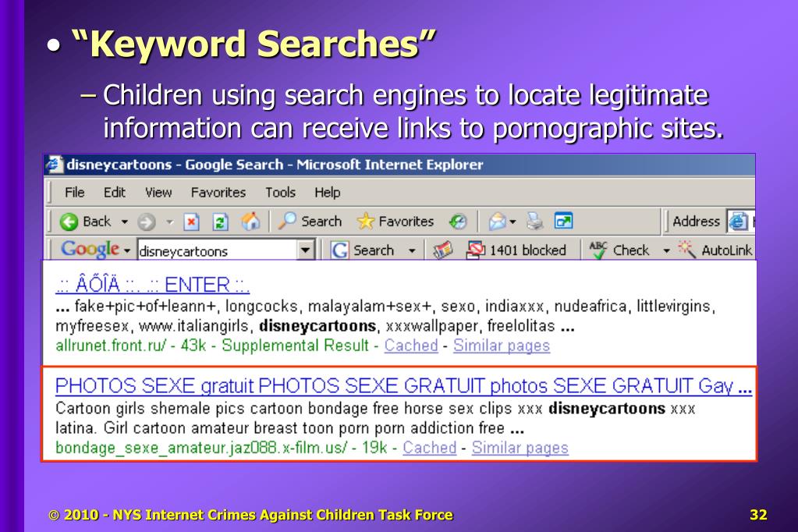
Task: Open the Edit menu
Action: (x=115, y=193)
